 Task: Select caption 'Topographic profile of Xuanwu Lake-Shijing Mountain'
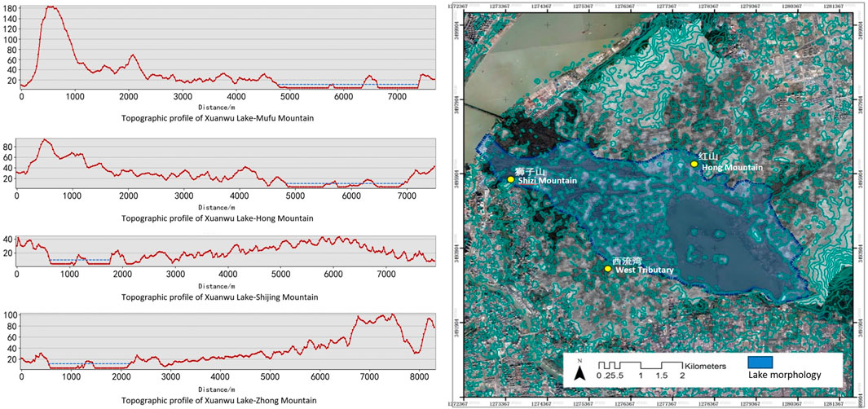pos(220,297)
